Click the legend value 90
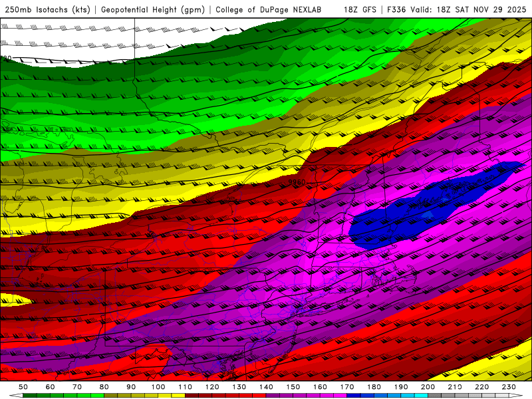The image size is (532, 399). point(131,387)
